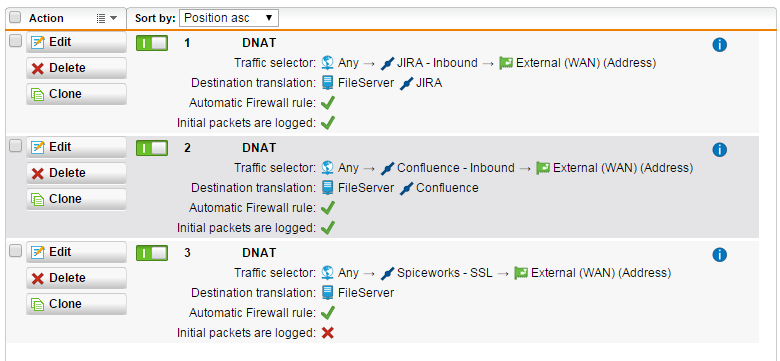Open the Sort by Position asc dropdown
This screenshot has width=780, height=361.
[229, 18]
